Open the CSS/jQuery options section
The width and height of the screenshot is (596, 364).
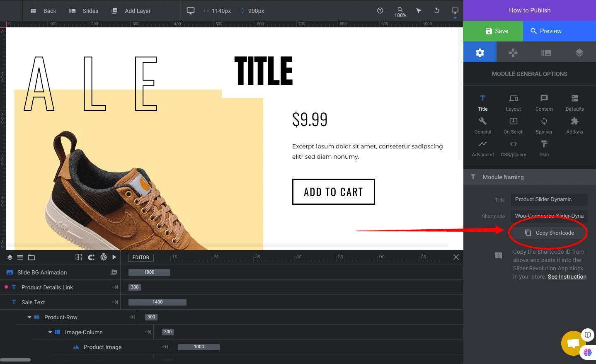coord(514,148)
